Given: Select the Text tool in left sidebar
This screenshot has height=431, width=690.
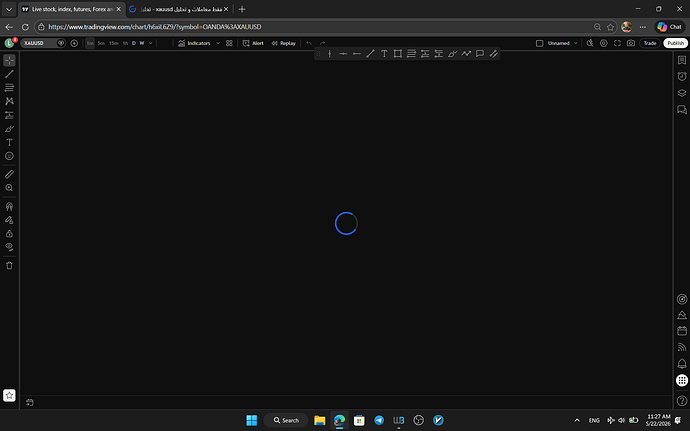Looking at the screenshot, I should [x=9, y=142].
